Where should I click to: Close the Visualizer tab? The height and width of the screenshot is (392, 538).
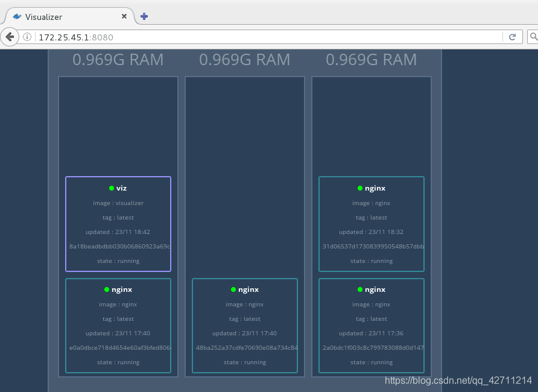click(x=124, y=16)
